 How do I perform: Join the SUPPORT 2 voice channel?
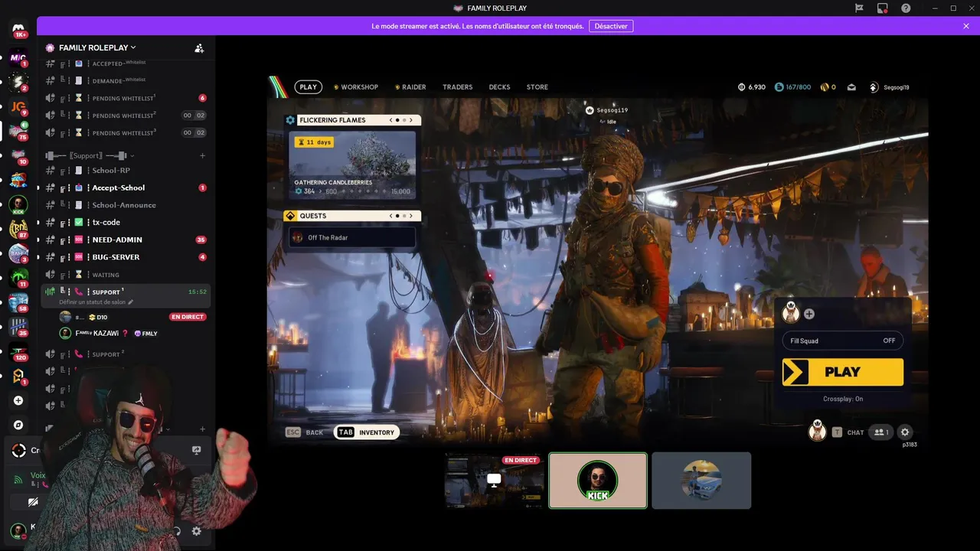tap(126, 354)
